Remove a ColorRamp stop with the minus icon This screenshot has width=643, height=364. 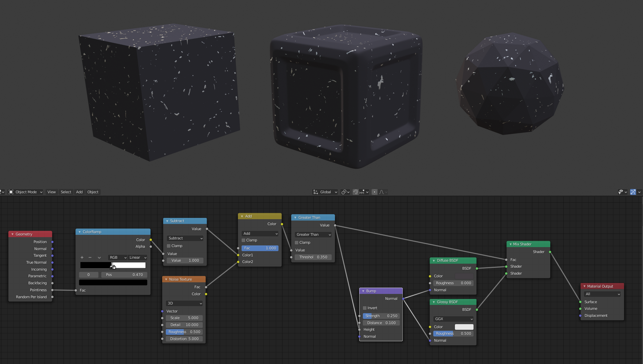90,257
